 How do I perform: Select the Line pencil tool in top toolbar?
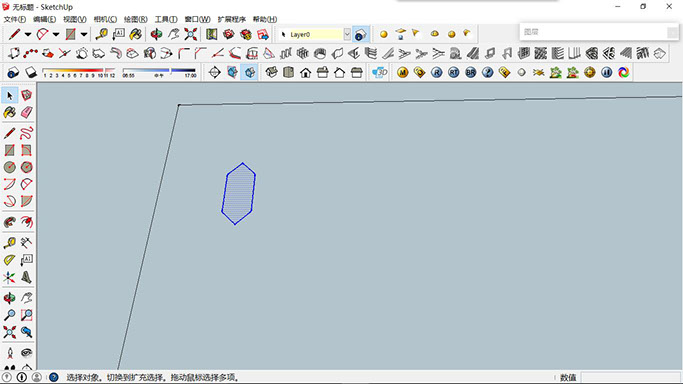pos(14,34)
